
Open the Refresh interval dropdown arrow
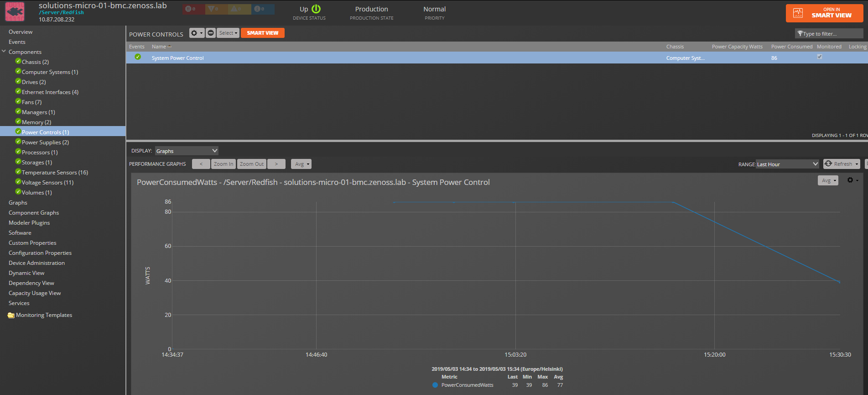click(857, 164)
